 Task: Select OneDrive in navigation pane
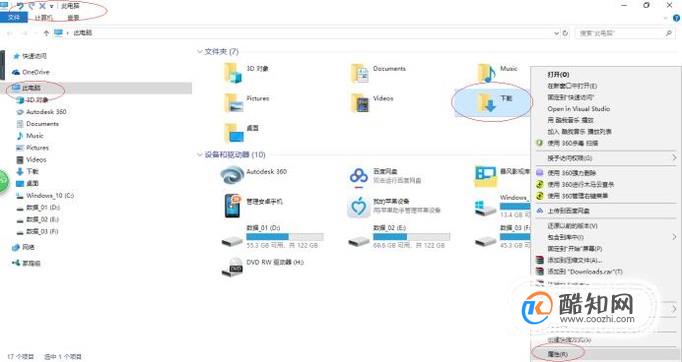point(36,72)
